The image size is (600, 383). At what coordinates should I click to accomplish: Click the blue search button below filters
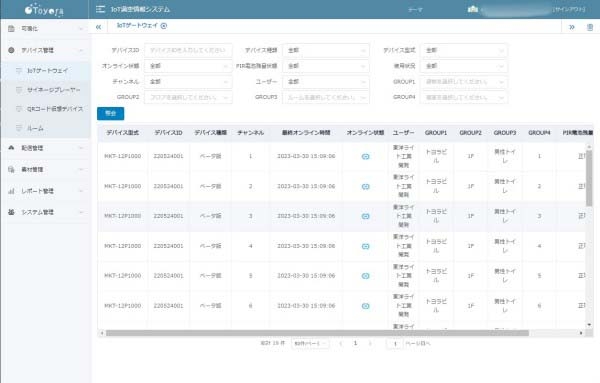pos(111,113)
